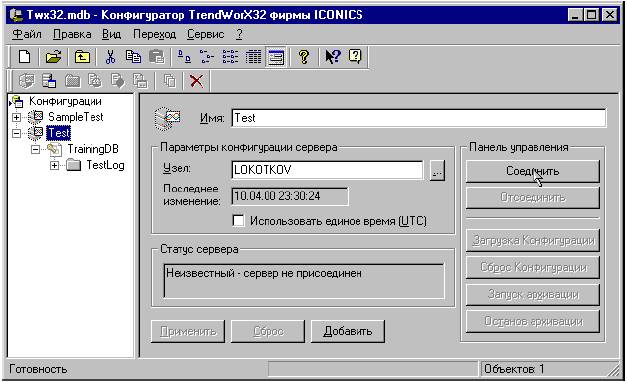Click the greyed fourth icon in second toolbar
627x382 pixels.
pyautogui.click(x=95, y=81)
